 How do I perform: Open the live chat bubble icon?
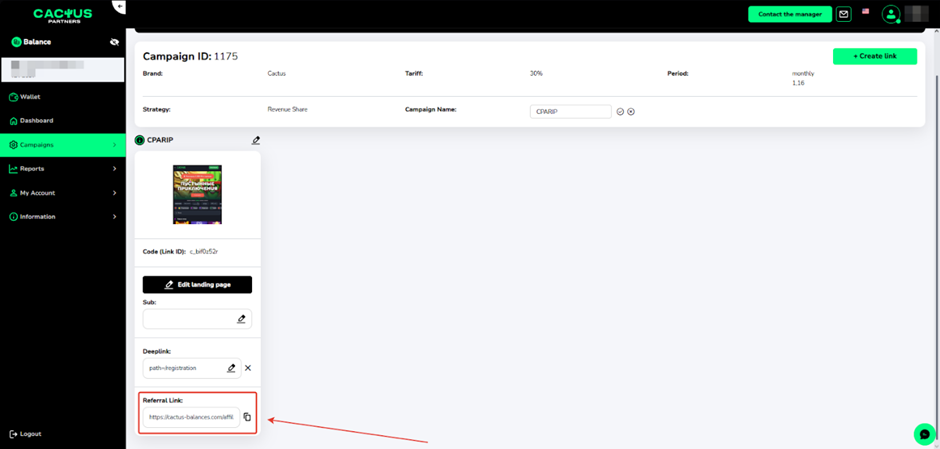(x=924, y=434)
